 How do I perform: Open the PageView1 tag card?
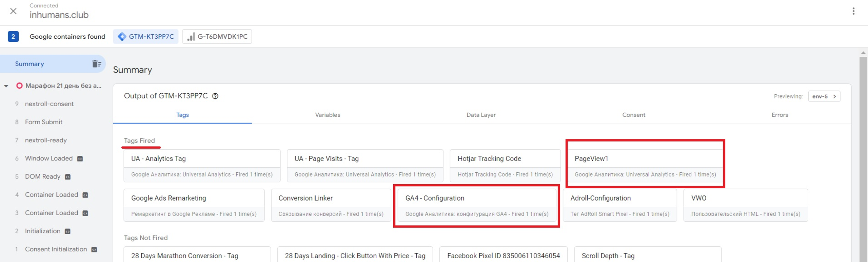tap(645, 166)
